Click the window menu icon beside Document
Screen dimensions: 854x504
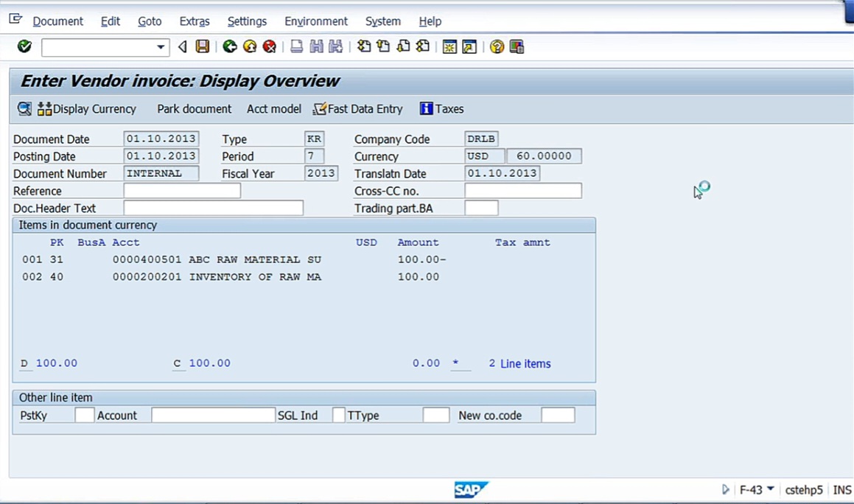[x=15, y=20]
